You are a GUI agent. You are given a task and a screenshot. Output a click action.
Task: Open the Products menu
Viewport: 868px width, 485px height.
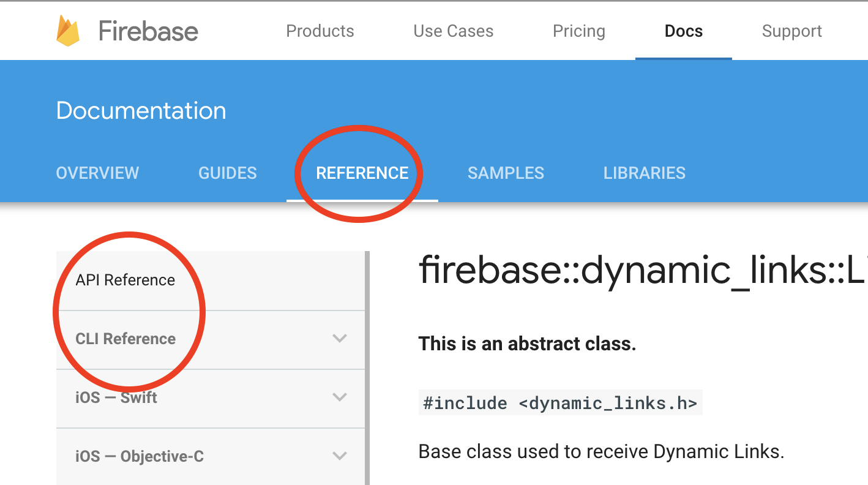click(320, 31)
